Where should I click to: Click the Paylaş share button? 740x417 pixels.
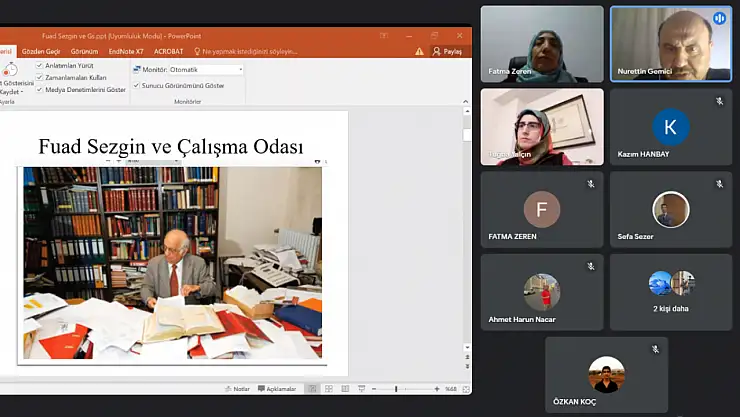[x=448, y=51]
